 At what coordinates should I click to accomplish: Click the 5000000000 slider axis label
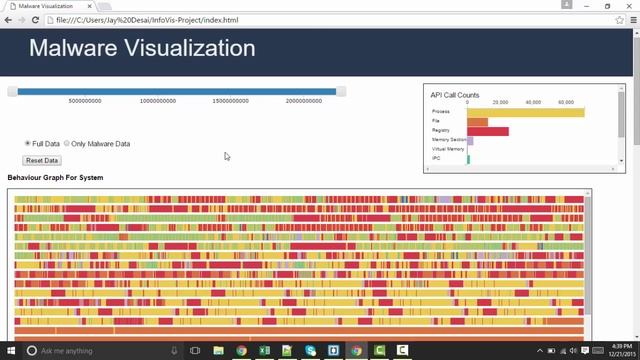pos(85,101)
